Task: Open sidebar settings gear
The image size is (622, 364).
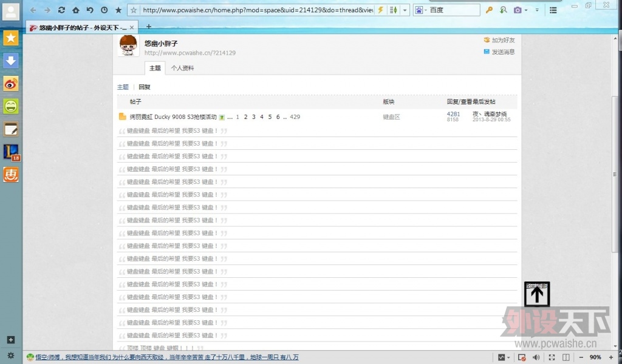Action: coord(11,356)
